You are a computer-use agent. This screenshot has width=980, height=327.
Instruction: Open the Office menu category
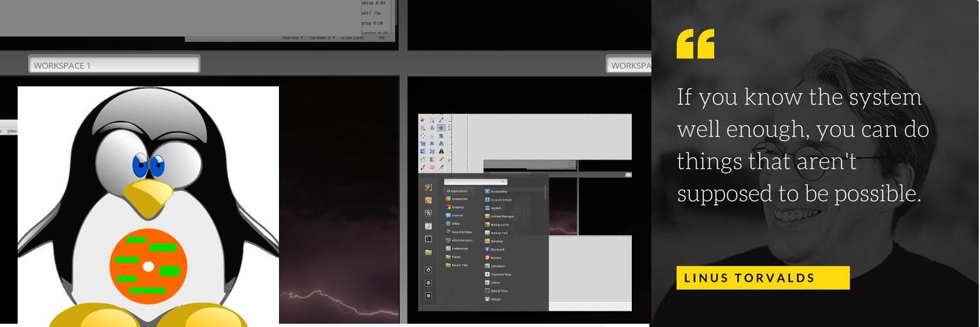click(x=453, y=224)
